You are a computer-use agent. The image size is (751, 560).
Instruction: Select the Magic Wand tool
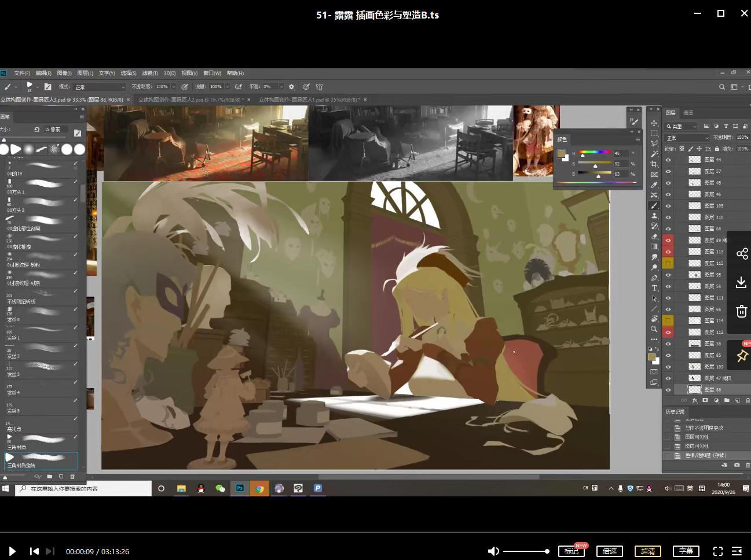654,154
